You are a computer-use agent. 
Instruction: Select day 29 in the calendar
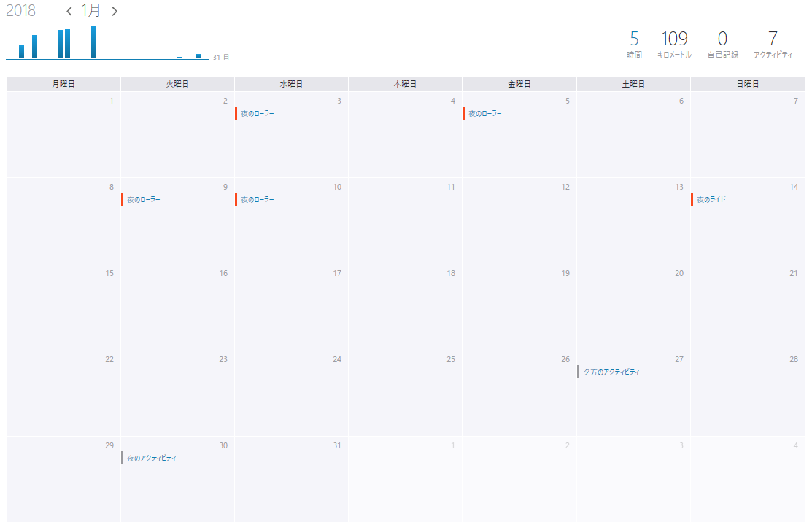(x=63, y=479)
